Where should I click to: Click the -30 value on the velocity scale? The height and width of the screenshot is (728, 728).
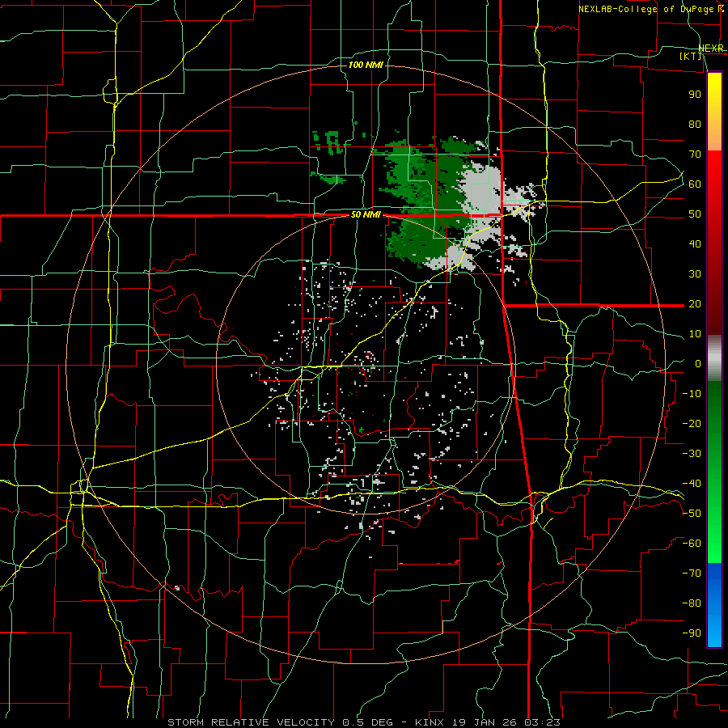tap(692, 454)
